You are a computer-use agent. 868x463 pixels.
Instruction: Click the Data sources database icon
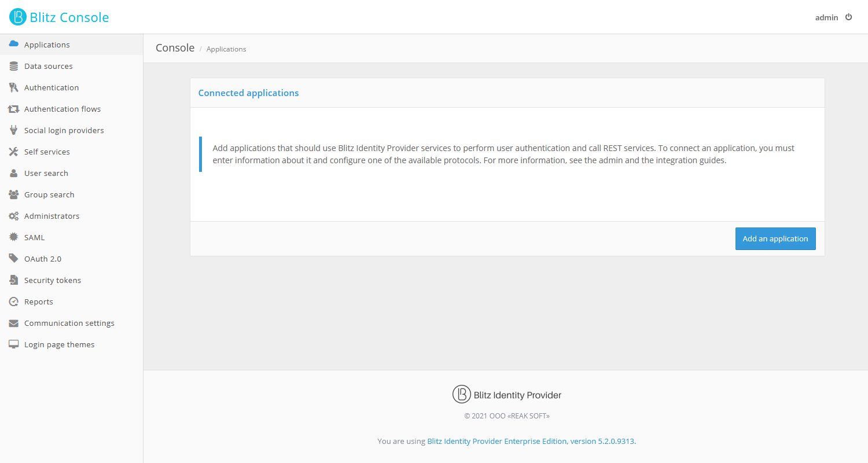[14, 66]
